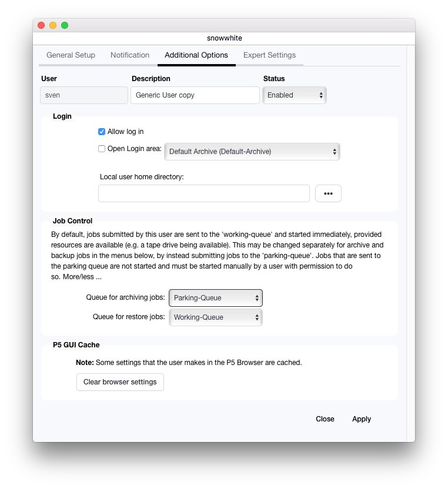Click the yellow minimize window button

tap(53, 25)
